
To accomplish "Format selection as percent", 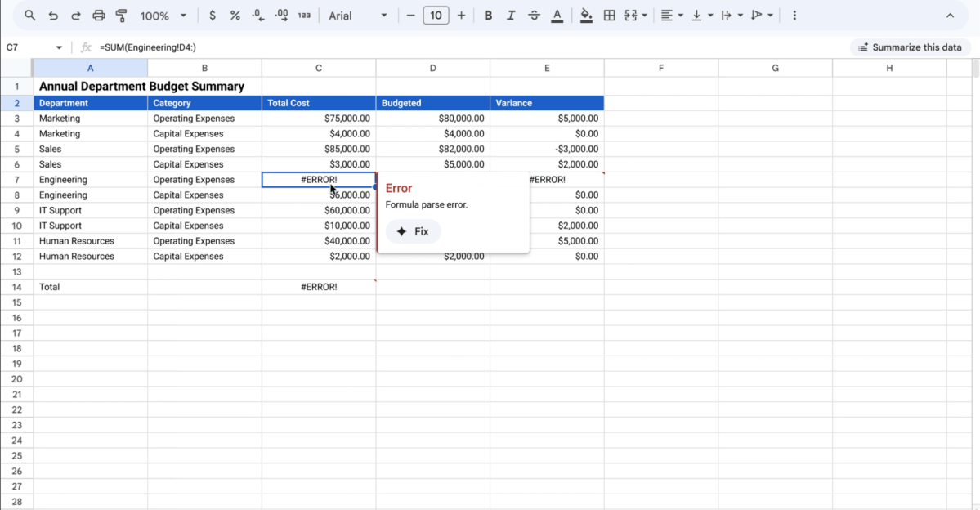I will 235,15.
